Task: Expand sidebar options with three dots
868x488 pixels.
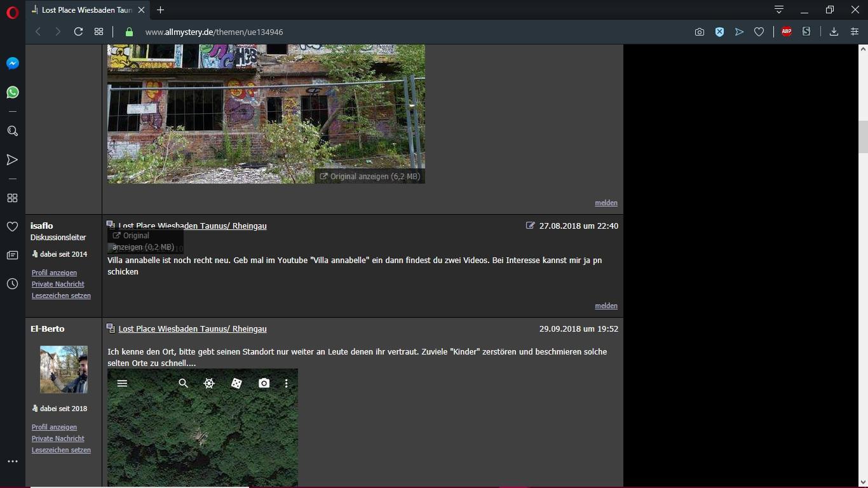Action: [x=12, y=461]
